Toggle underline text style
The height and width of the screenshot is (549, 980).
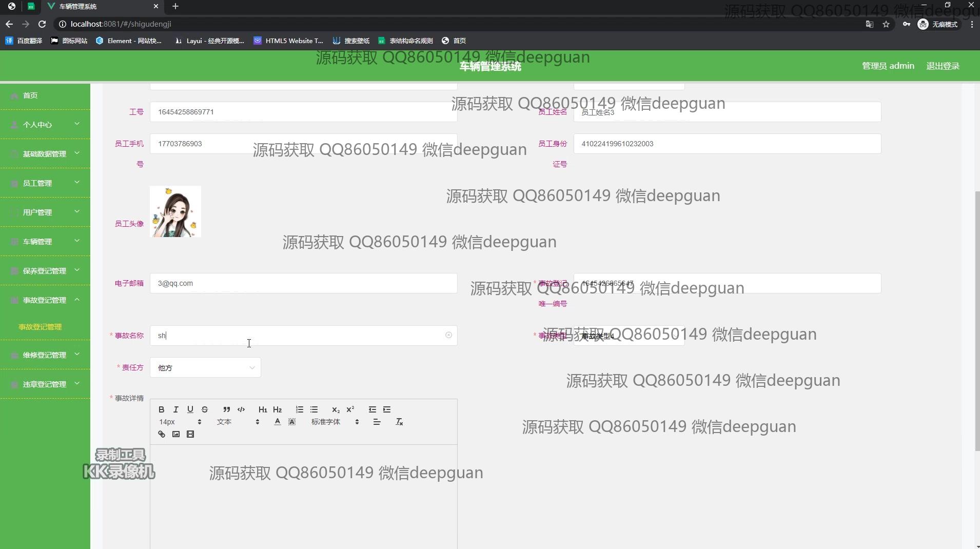(x=190, y=409)
